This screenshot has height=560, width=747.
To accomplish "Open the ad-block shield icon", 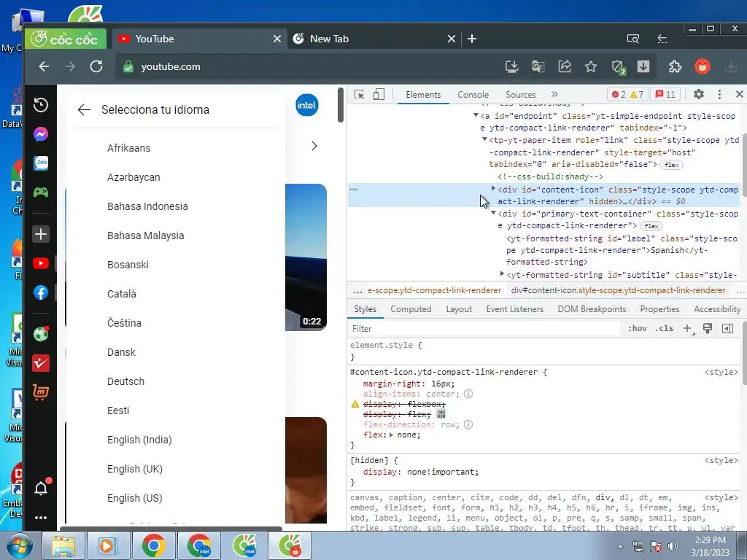I will (618, 67).
